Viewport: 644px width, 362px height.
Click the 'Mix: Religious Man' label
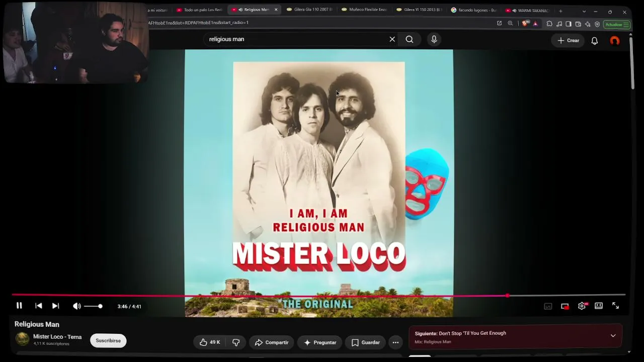coord(433,342)
